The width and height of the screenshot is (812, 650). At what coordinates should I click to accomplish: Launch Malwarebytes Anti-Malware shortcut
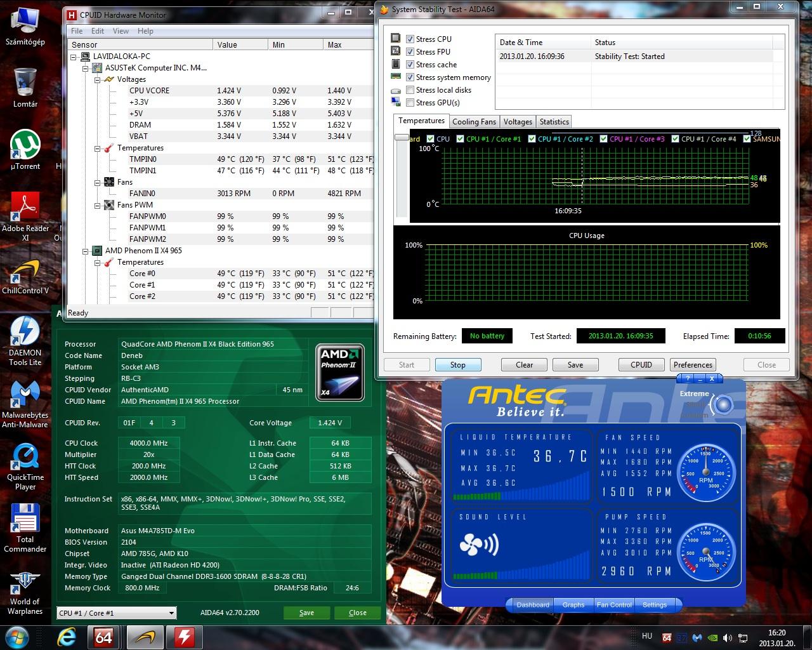[25, 403]
